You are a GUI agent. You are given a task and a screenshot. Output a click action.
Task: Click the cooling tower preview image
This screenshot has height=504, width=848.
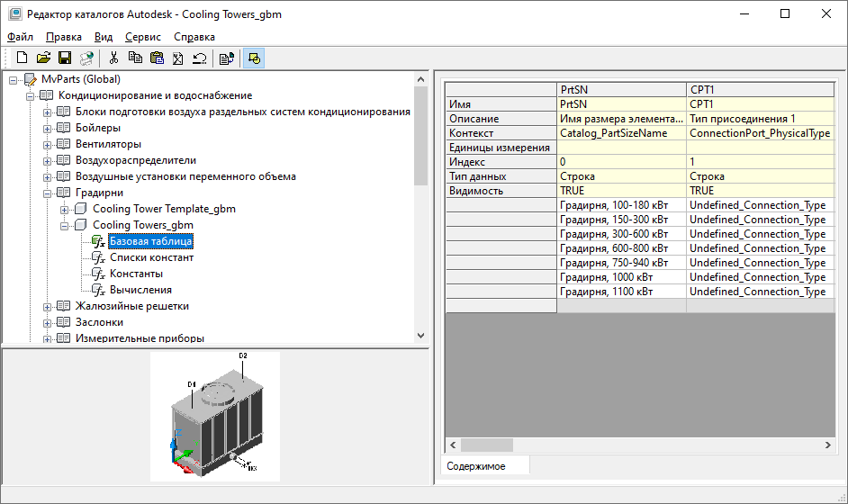click(215, 417)
